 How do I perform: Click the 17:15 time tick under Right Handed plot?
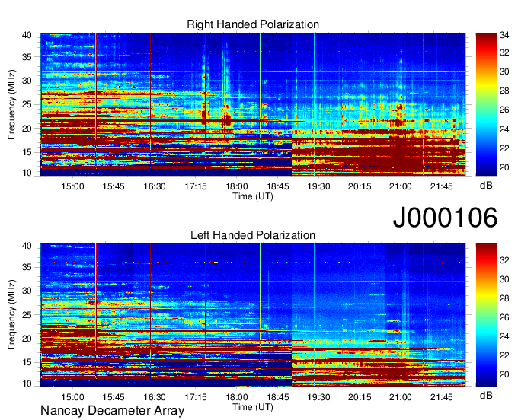(196, 186)
